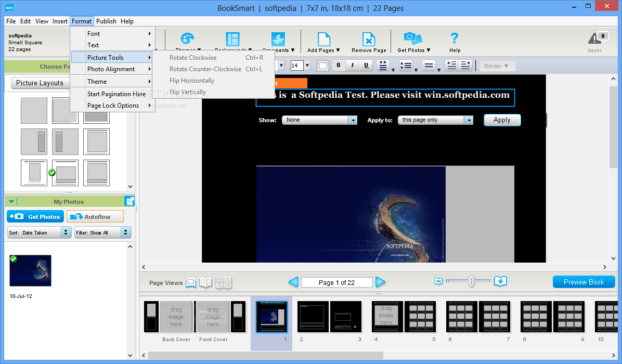This screenshot has height=364, width=622.
Task: Click the zoom in icon
Action: [x=501, y=281]
